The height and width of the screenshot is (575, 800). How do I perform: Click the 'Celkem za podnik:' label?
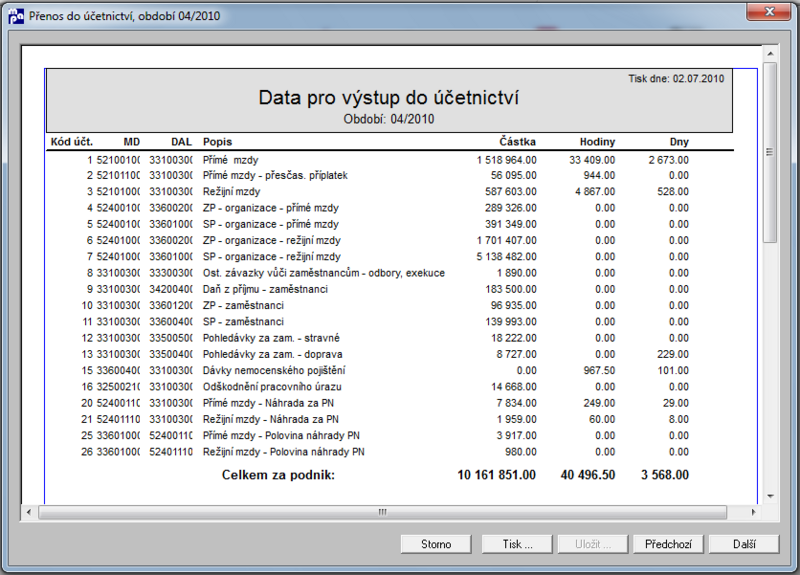278,475
